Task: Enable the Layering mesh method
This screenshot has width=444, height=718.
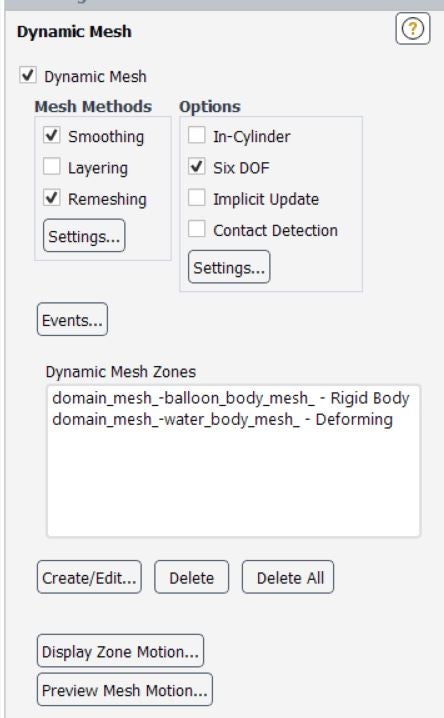Action: (x=51, y=167)
